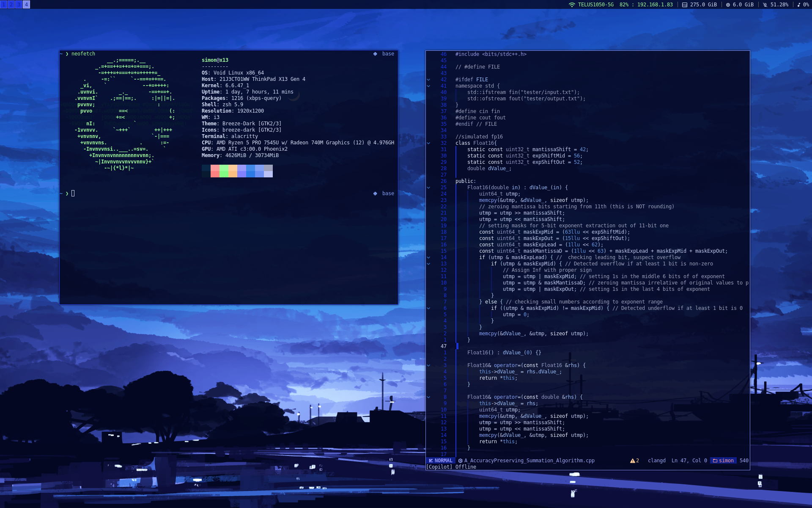Screen dimensions: 812x508
Task: Click the NORMAL mode indicator in statusline
Action: click(441, 461)
